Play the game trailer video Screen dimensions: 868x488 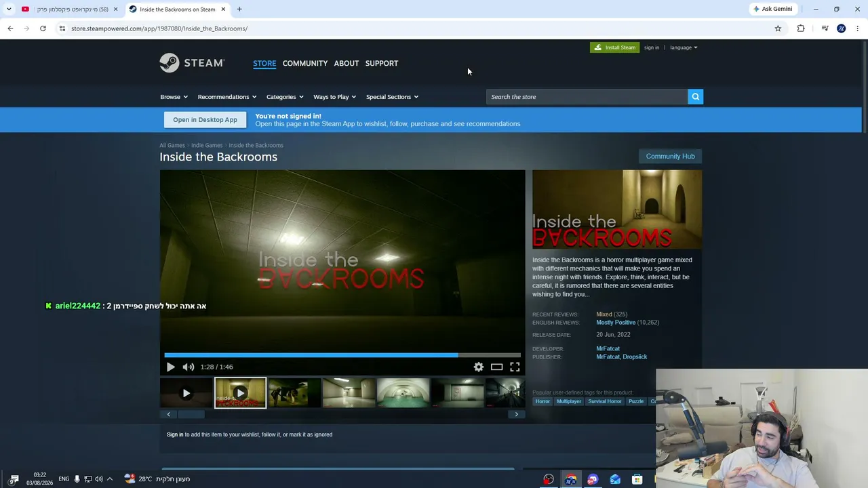pyautogui.click(x=170, y=367)
